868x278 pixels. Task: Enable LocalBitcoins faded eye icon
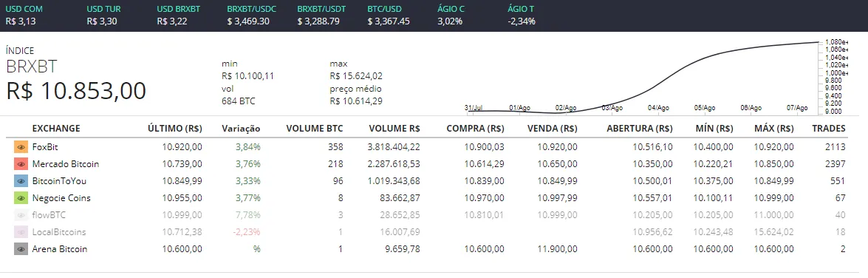(21, 232)
